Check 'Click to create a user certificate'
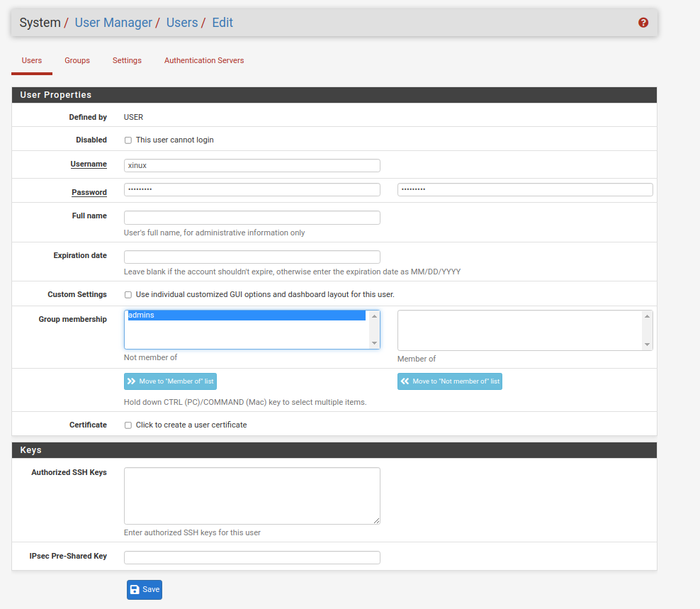Image resolution: width=700 pixels, height=609 pixels. point(128,425)
